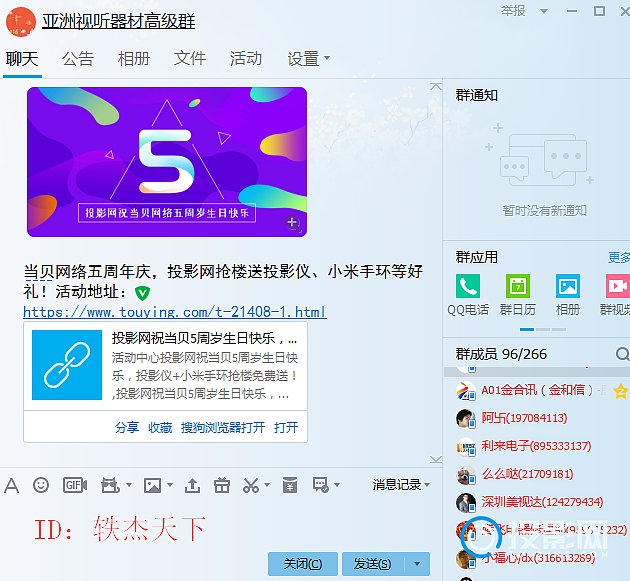The image size is (630, 581).
Task: Expand the send options arrow beside 发送
Action: tap(417, 564)
